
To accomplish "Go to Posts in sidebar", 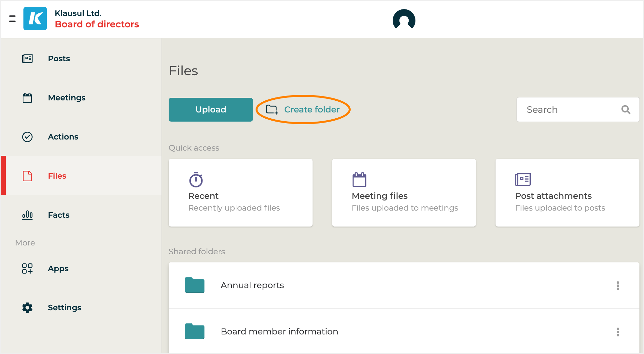I will pyautogui.click(x=59, y=59).
